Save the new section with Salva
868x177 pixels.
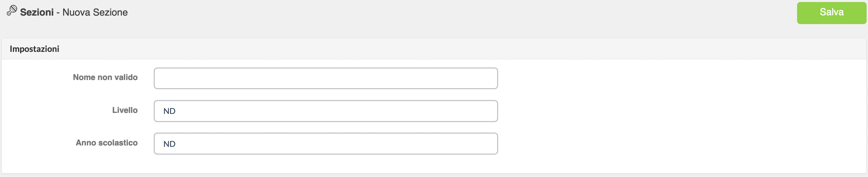click(832, 13)
